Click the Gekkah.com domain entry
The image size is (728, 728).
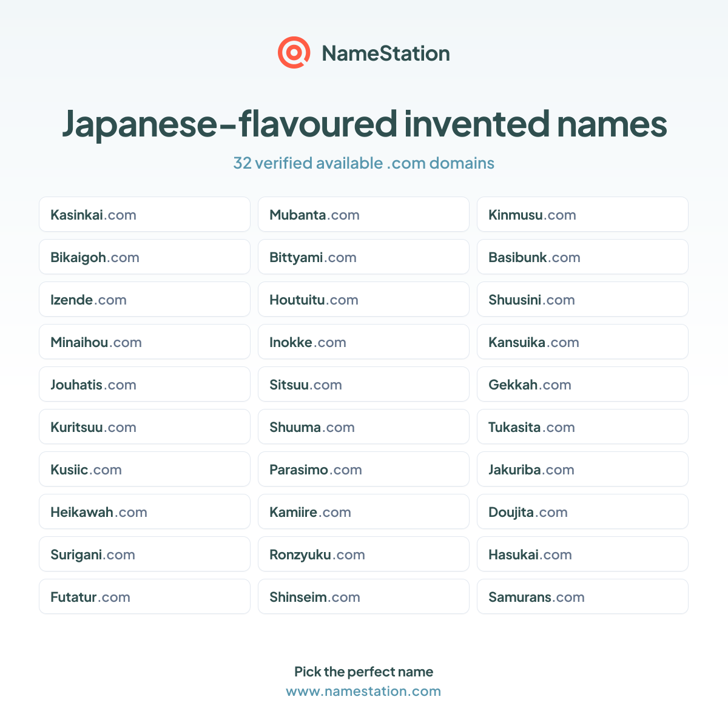coord(583,384)
